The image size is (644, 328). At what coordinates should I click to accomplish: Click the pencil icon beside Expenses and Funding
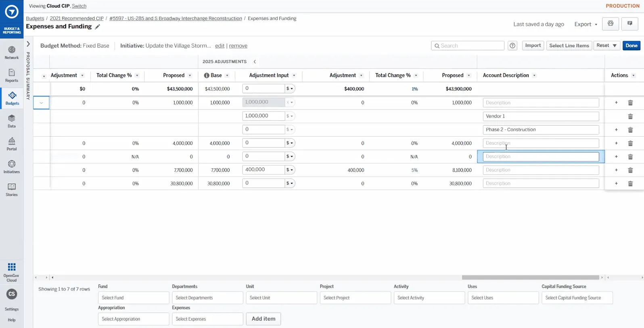tap(97, 27)
